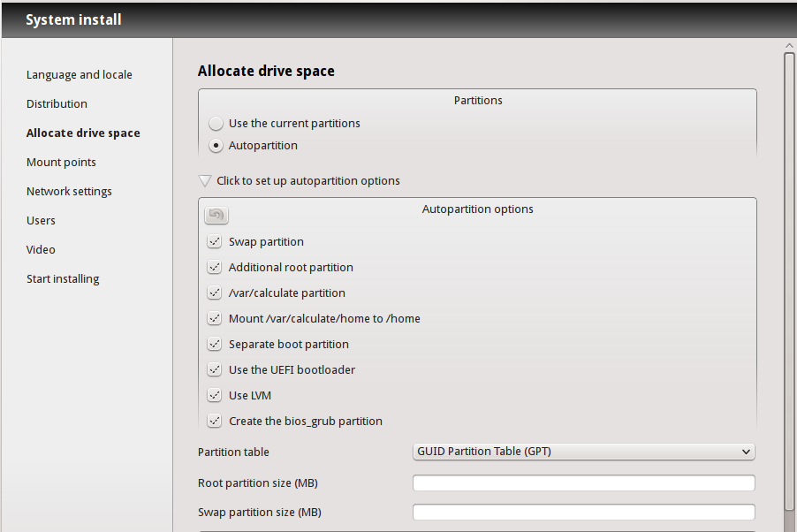Focus the Root partition size (MB) field
797x532 pixels.
pos(583,483)
